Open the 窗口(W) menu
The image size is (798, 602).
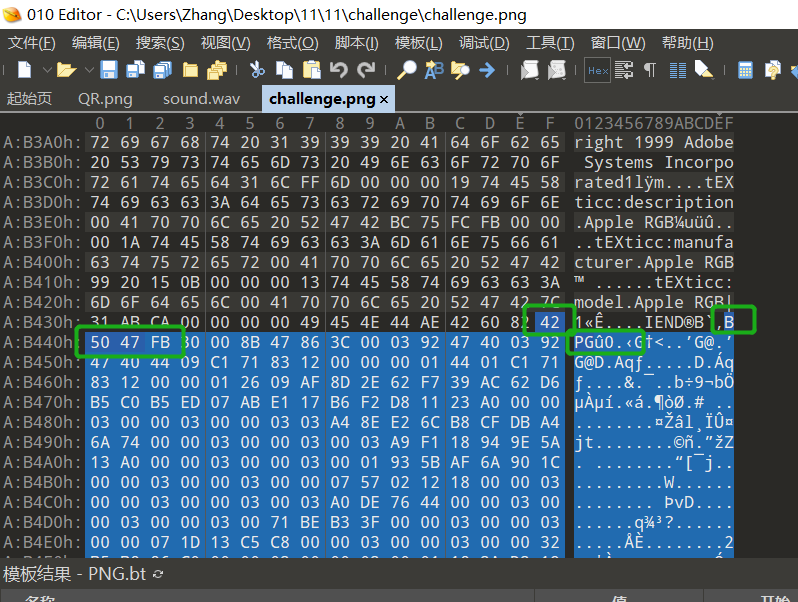point(618,43)
